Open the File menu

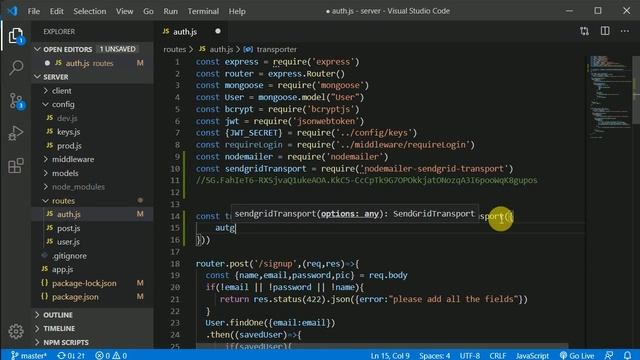click(34, 11)
